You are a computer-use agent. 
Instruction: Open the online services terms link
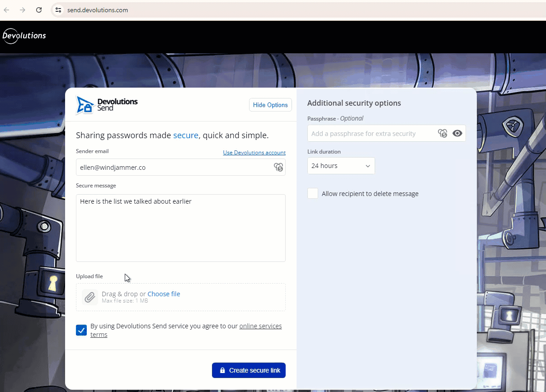click(x=260, y=326)
